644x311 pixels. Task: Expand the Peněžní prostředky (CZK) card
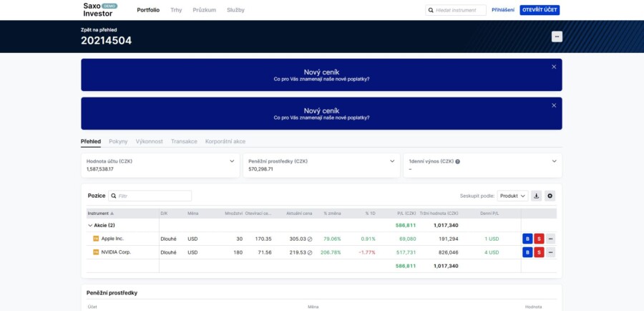tap(392, 161)
